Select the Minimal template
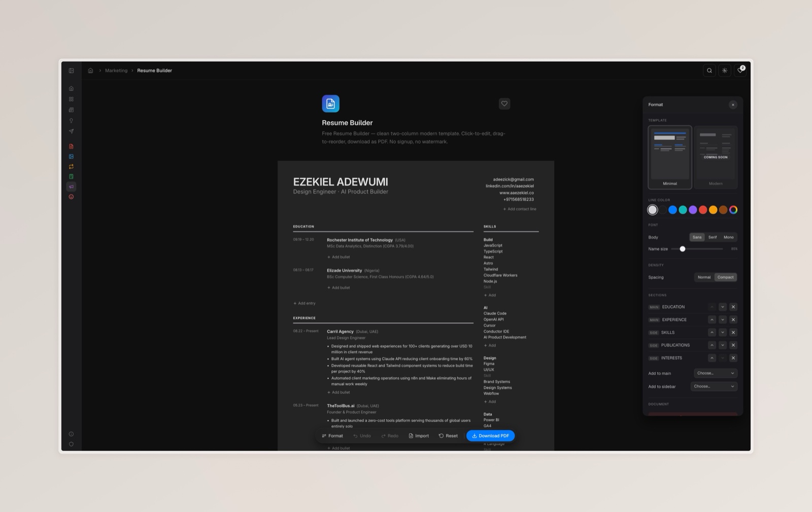812x512 pixels. (670, 155)
